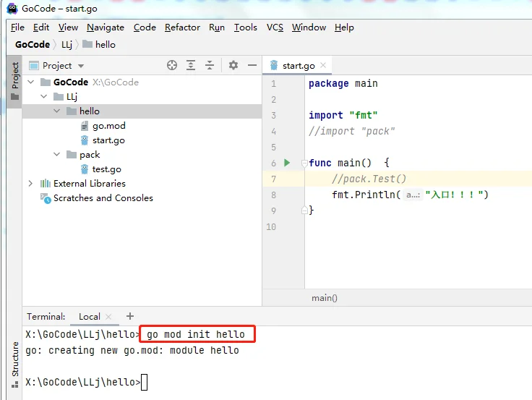This screenshot has width=532, height=400.
Task: Click the 'package main' code line
Action: 343,83
